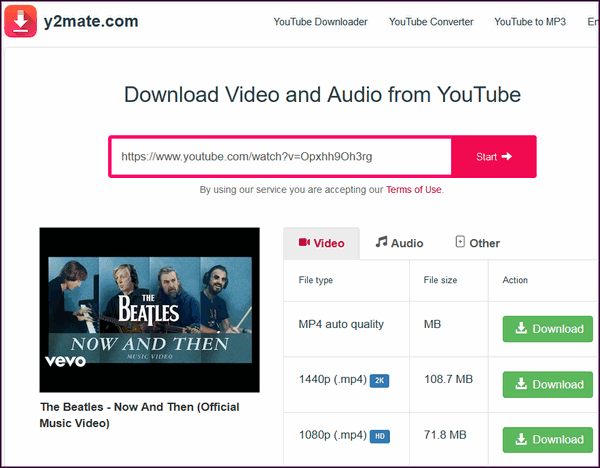This screenshot has height=468, width=600.
Task: Open the y2mate.com home title
Action: coord(91,21)
